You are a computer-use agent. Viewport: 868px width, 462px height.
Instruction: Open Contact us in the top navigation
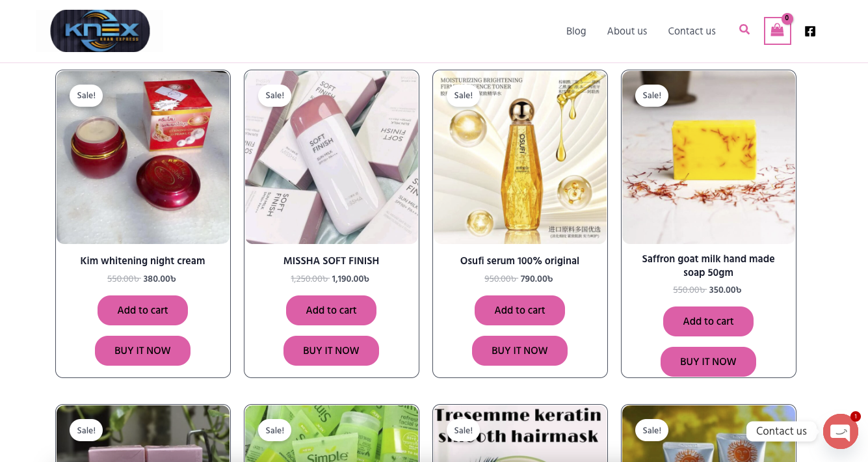[692, 31]
